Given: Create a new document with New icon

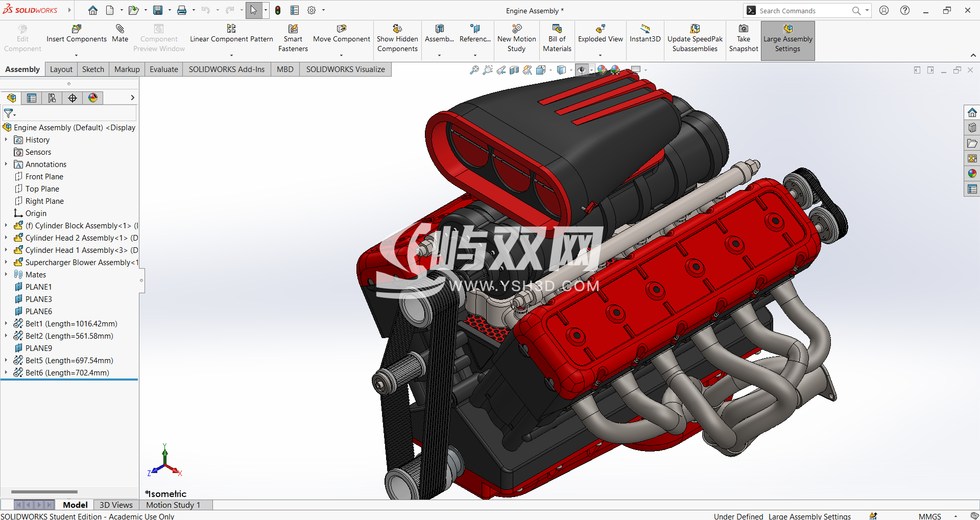Looking at the screenshot, I should point(110,10).
